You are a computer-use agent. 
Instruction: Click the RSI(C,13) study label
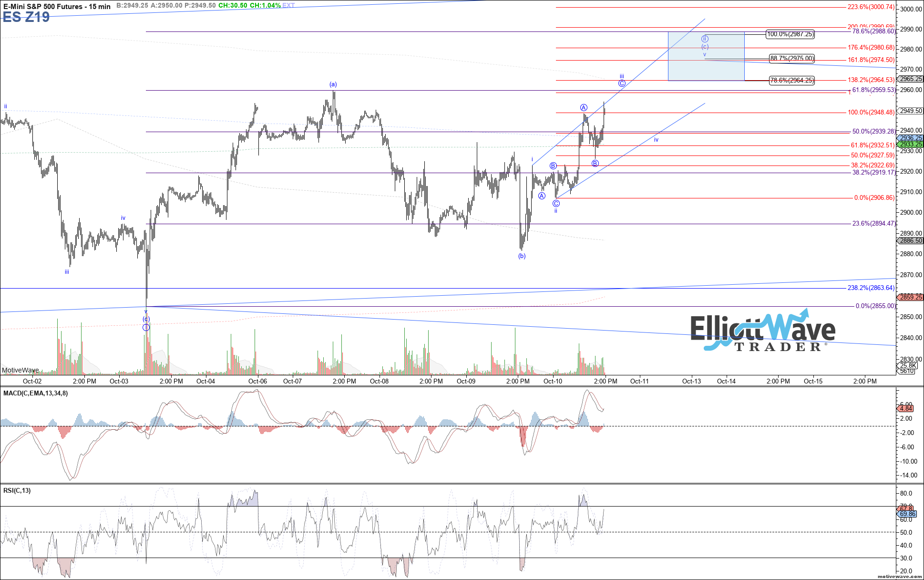coord(17,490)
